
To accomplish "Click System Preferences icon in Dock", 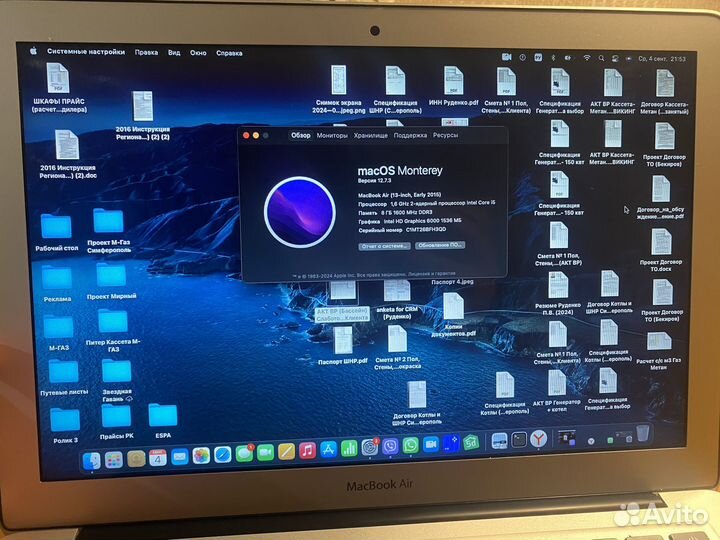I will (370, 447).
